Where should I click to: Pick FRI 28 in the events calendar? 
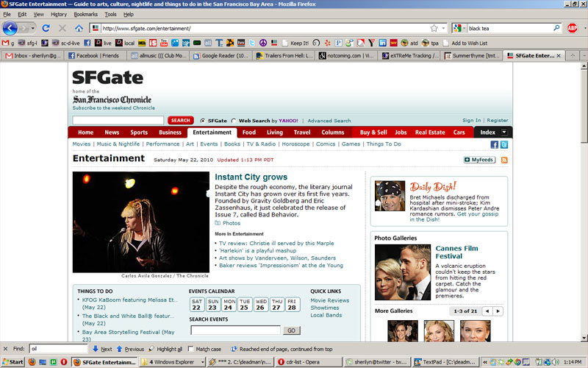(292, 305)
